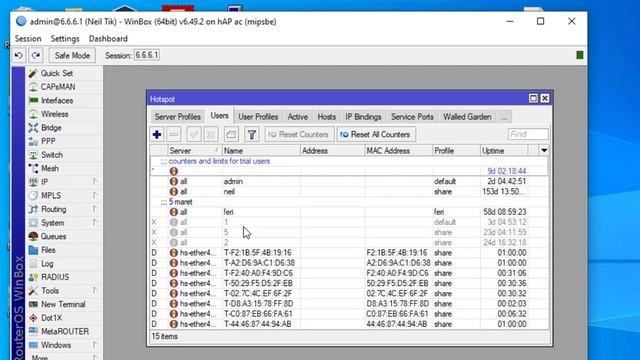Open the Switch sidebar entry
The image size is (640, 360).
pyautogui.click(x=52, y=155)
